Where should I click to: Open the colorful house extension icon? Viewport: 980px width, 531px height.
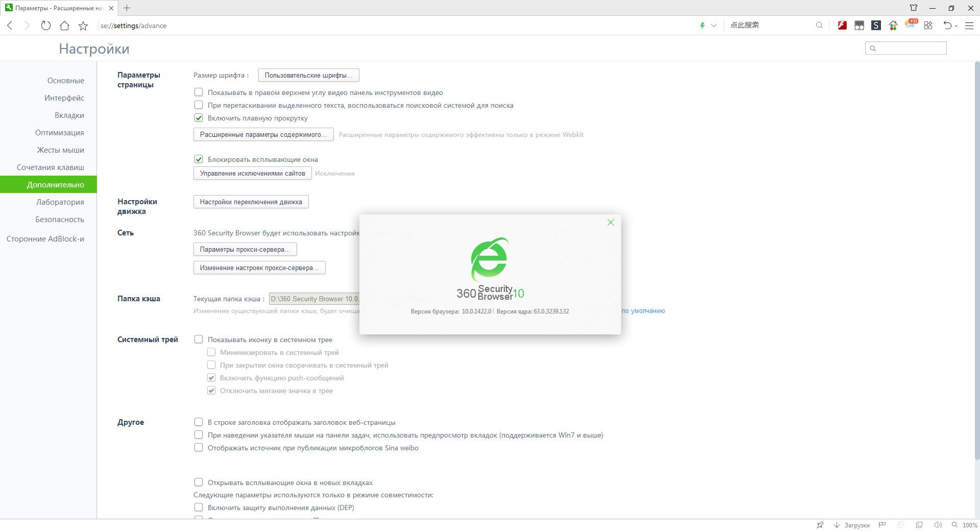[x=893, y=26]
